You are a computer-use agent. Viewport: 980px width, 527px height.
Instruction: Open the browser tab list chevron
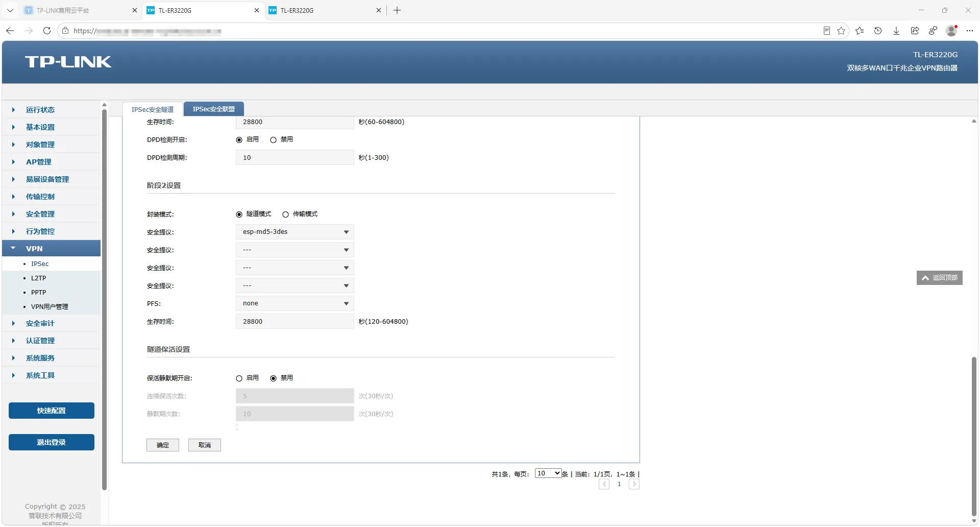pyautogui.click(x=10, y=10)
